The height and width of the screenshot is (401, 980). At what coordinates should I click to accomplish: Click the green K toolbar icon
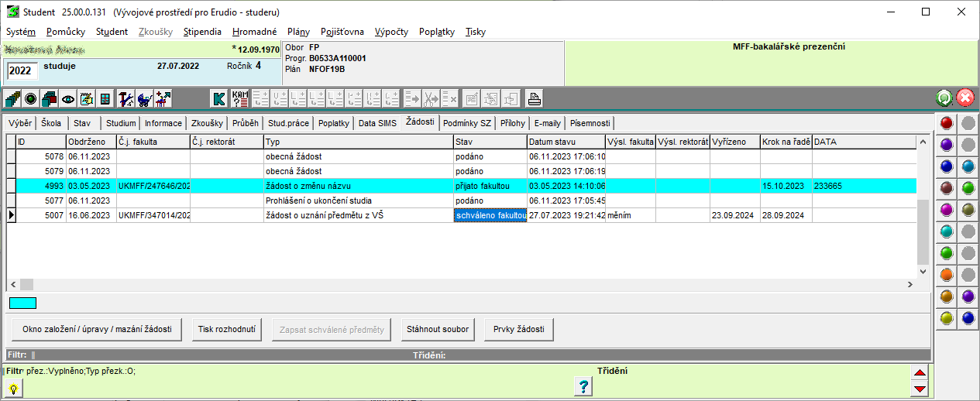point(219,98)
